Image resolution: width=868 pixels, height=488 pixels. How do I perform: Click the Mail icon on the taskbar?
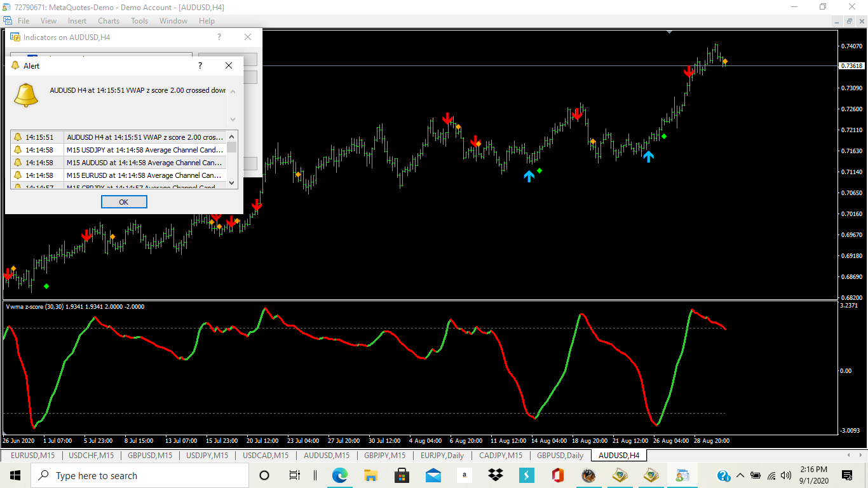(x=433, y=475)
